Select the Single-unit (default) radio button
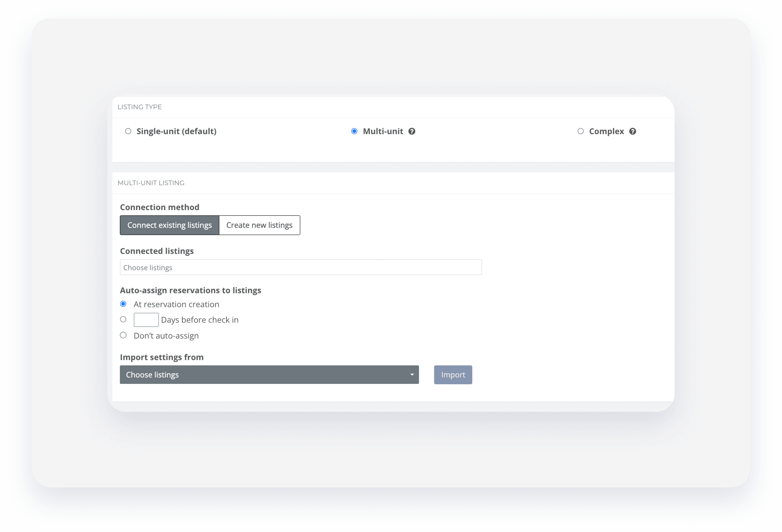This screenshot has height=532, width=782. pos(128,131)
